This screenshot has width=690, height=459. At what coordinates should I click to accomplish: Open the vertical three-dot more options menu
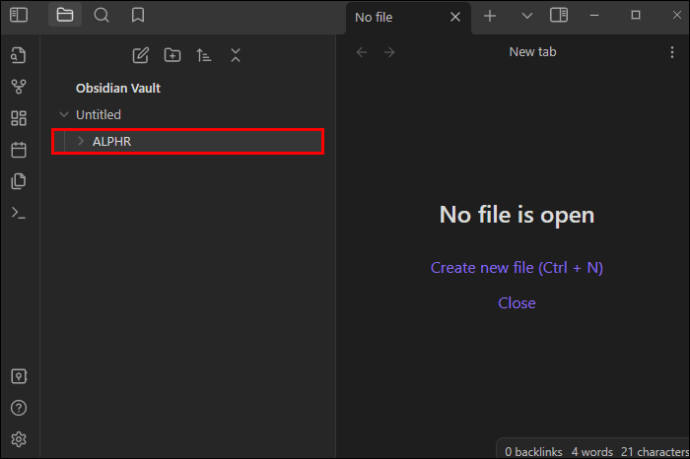(x=672, y=52)
